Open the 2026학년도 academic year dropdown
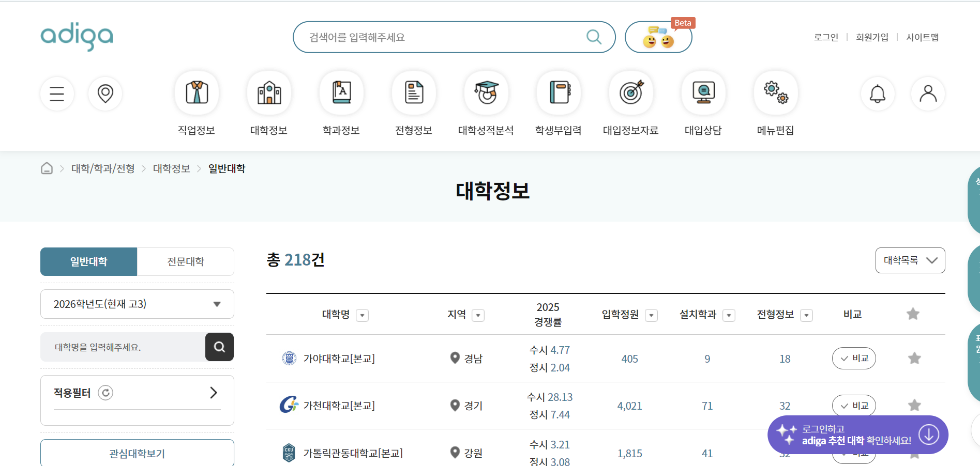 (x=137, y=304)
